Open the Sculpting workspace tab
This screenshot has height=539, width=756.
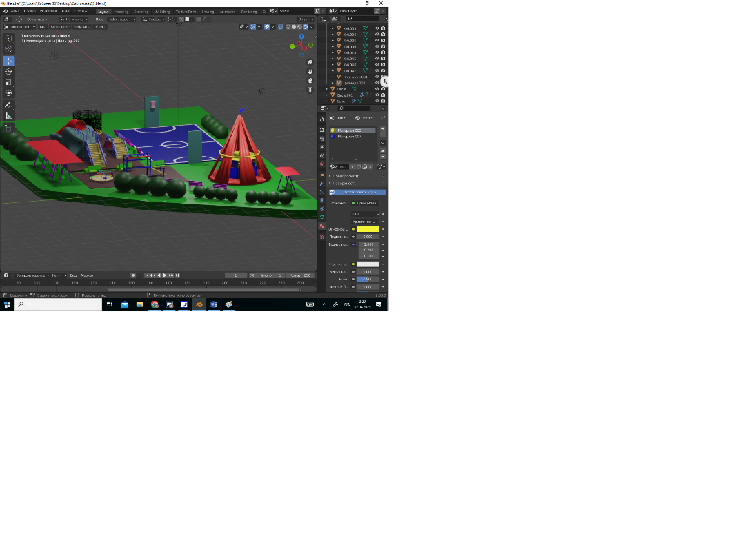point(141,12)
